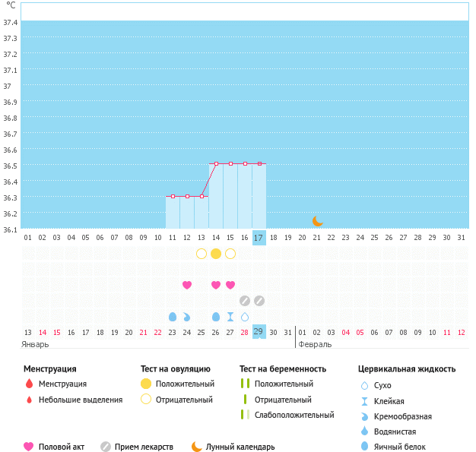Click the positive ovulation test on day 14

tap(216, 254)
